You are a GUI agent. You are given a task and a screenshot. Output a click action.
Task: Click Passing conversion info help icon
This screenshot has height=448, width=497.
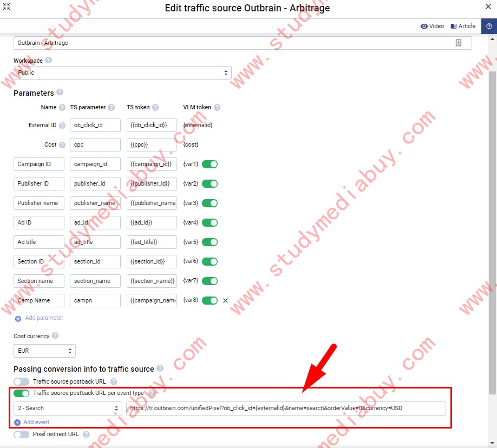pyautogui.click(x=160, y=368)
